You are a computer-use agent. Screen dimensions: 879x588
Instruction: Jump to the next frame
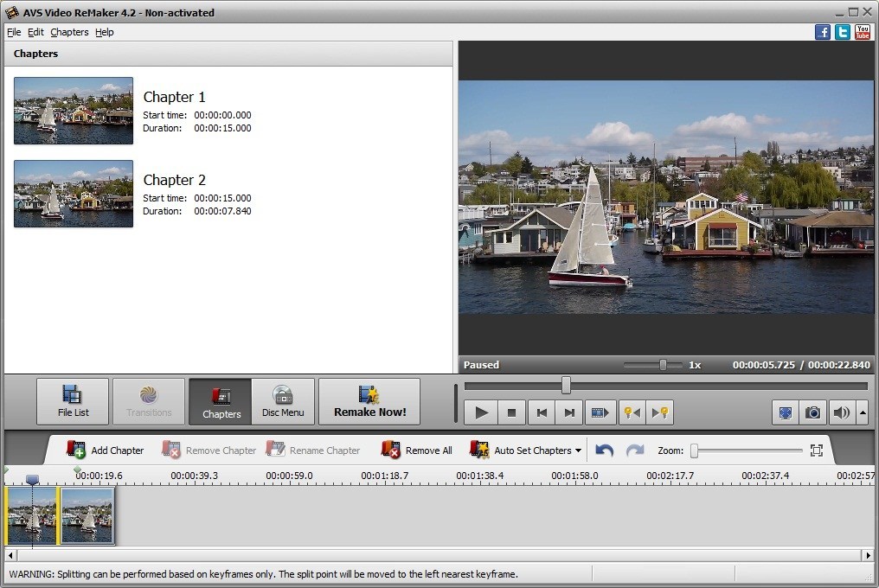click(569, 413)
